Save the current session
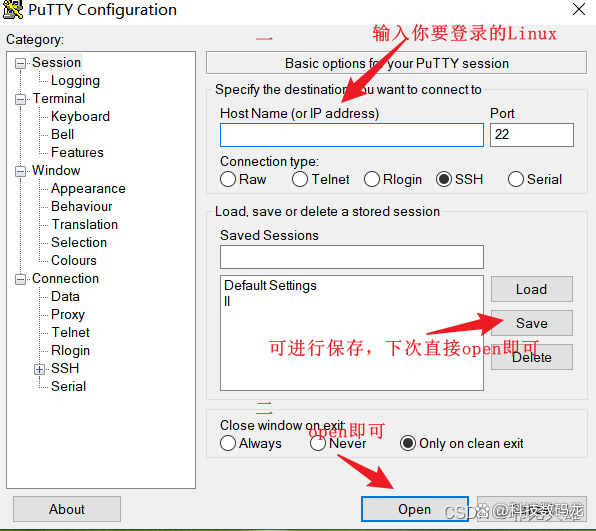Screen dimensions: 596x531 [x=532, y=323]
